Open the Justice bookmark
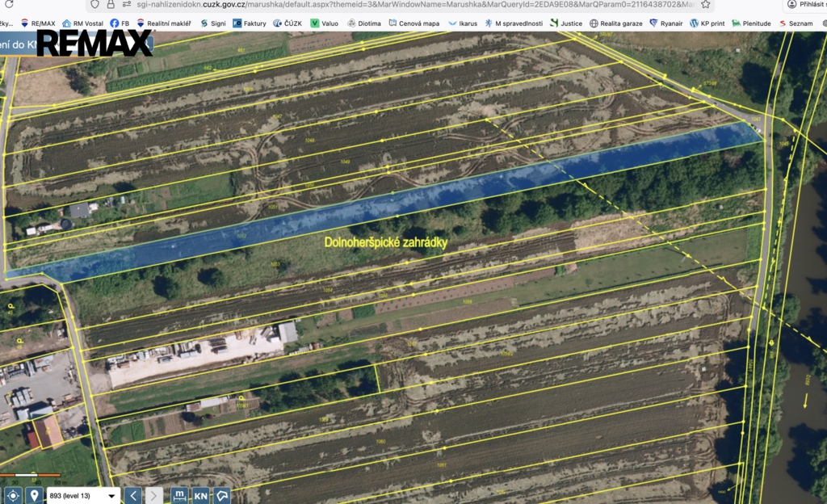827x504 pixels. 566,23
